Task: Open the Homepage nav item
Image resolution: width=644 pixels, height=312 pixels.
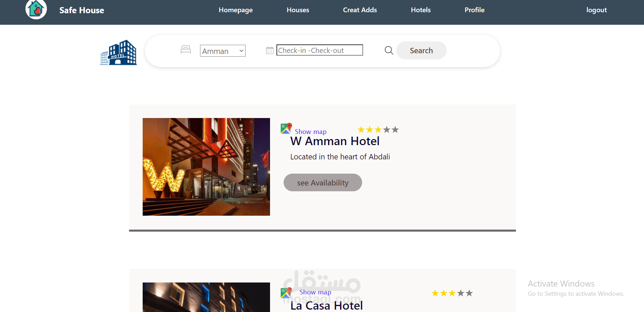Action: click(236, 10)
